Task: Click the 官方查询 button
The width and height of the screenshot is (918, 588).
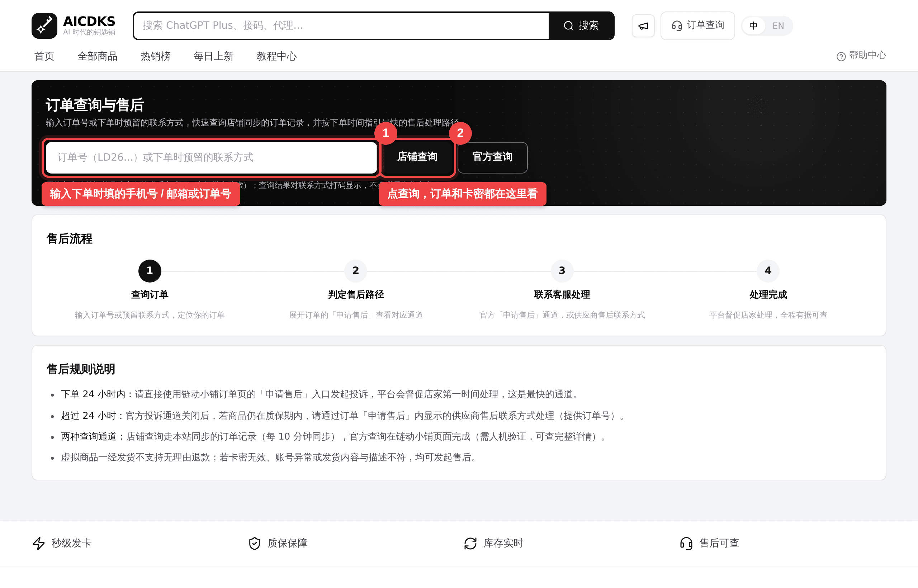Action: pos(492,157)
